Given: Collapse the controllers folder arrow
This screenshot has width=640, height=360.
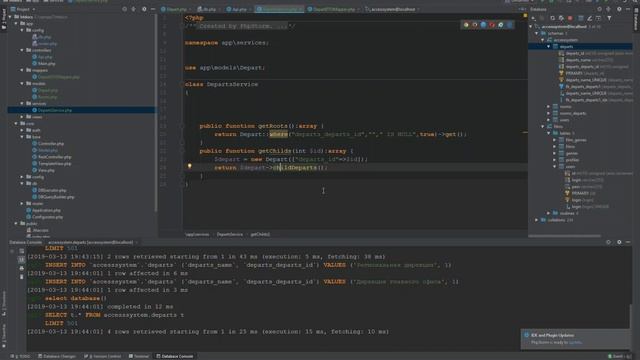Looking at the screenshot, I should (22, 50).
